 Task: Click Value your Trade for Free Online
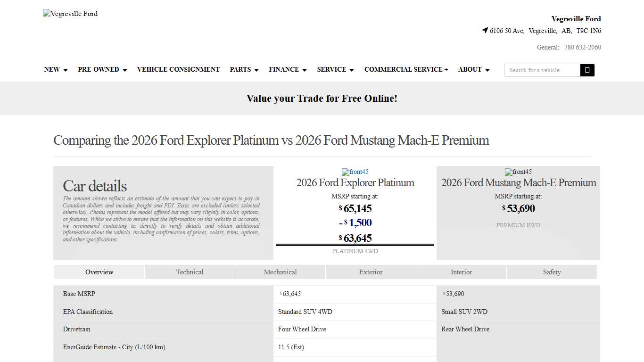click(x=322, y=98)
